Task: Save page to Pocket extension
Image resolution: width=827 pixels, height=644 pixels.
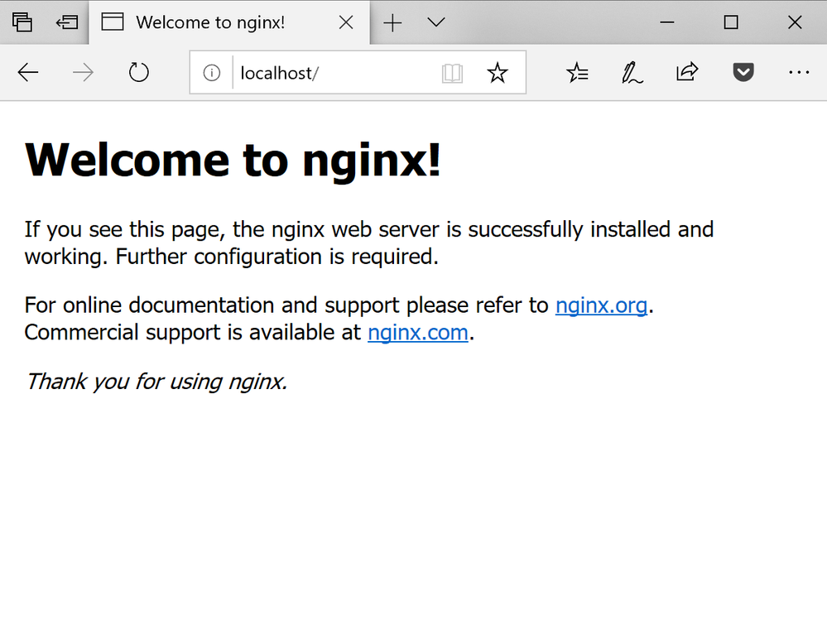Action: click(x=743, y=72)
